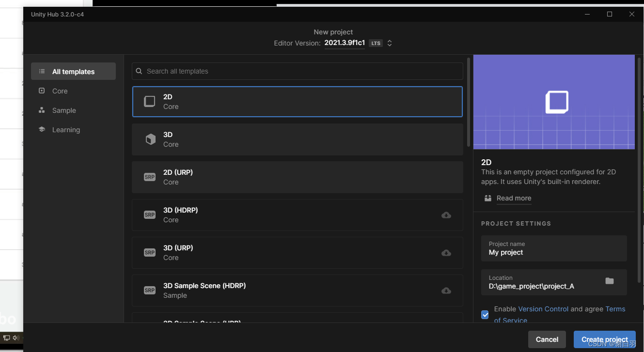644x352 pixels.
Task: Click SRP icon of 3D Sample Scene (HDRP)
Action: (150, 291)
